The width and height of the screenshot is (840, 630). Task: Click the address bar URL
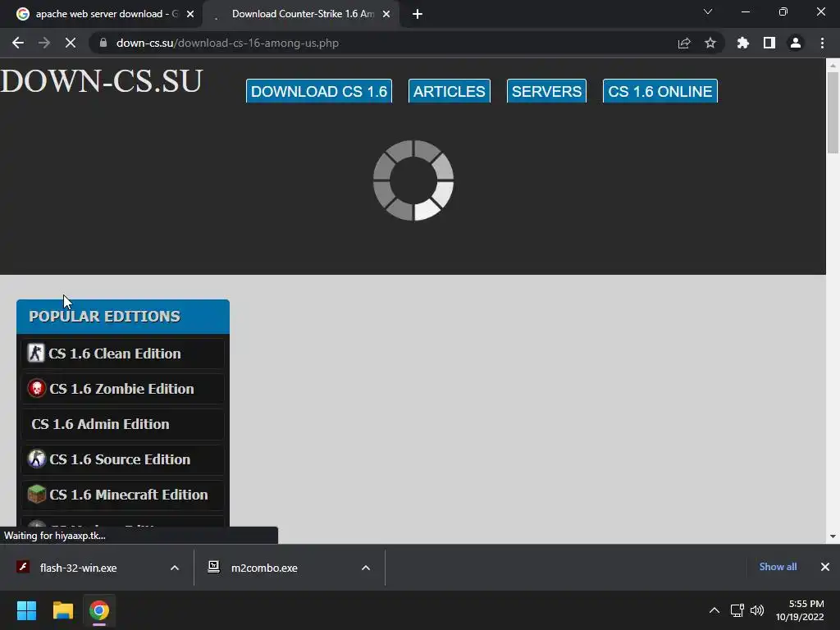click(x=227, y=43)
